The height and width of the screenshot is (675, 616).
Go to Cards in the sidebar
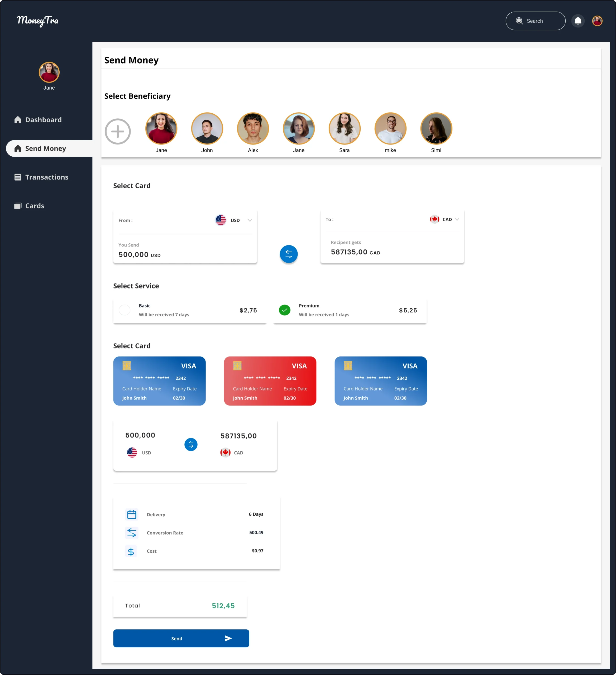[x=35, y=206]
